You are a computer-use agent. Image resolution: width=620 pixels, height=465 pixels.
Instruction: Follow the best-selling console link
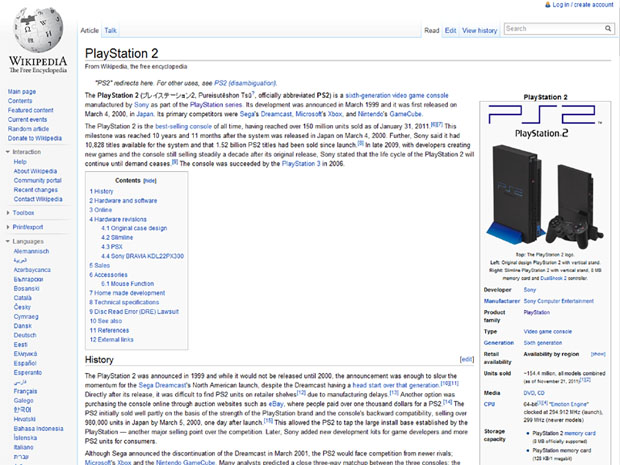click(183, 127)
